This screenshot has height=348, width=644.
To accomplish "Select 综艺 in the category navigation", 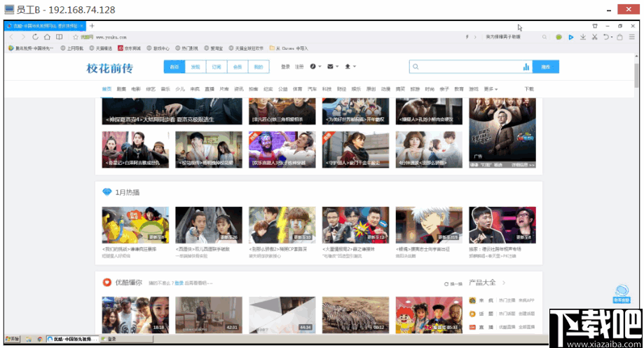I will point(151,89).
